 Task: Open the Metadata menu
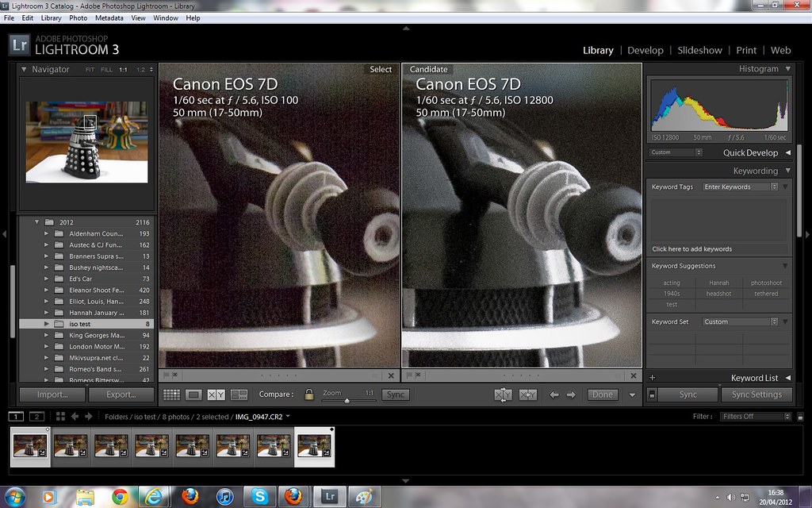[x=109, y=17]
